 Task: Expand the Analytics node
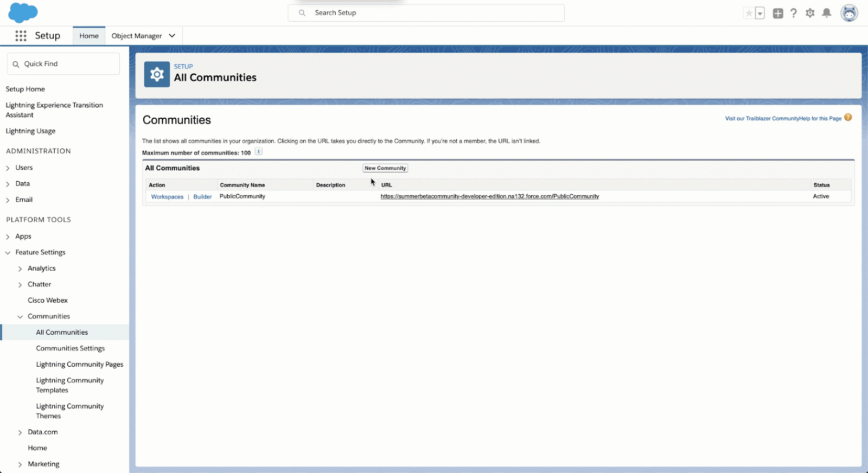tap(20, 269)
